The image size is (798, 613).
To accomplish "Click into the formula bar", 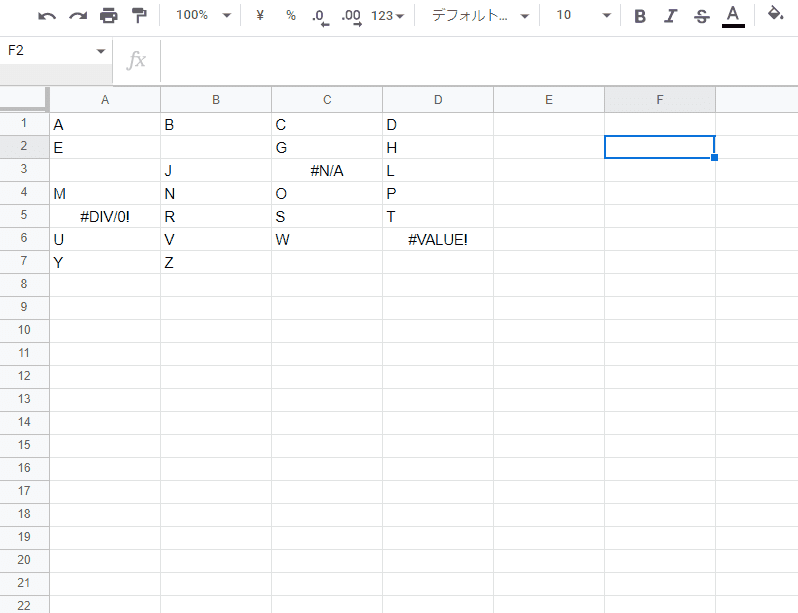I will (478, 60).
